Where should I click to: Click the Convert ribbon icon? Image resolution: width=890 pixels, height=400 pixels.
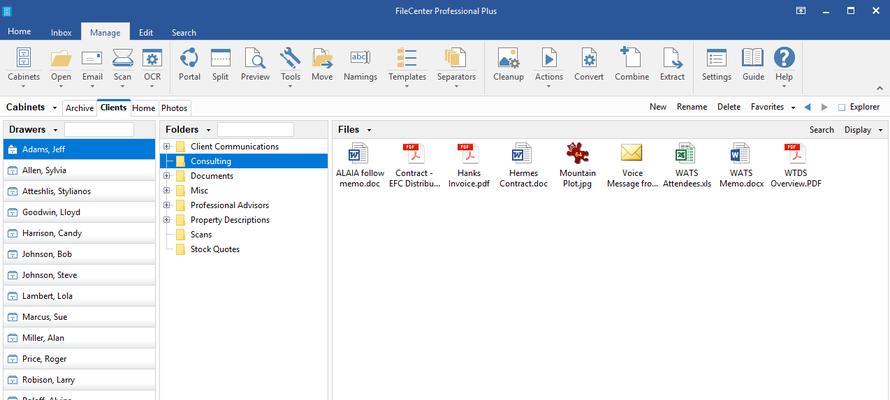coord(589,58)
